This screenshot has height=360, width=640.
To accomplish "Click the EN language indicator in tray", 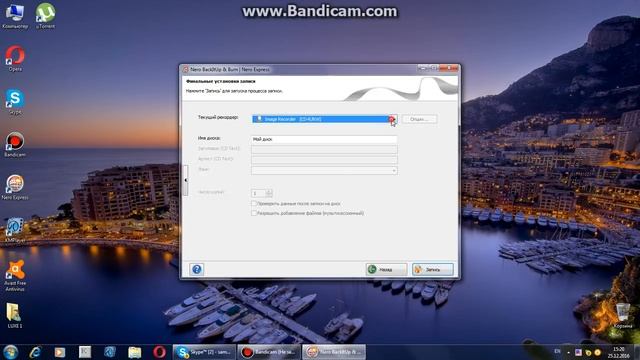I will [558, 352].
